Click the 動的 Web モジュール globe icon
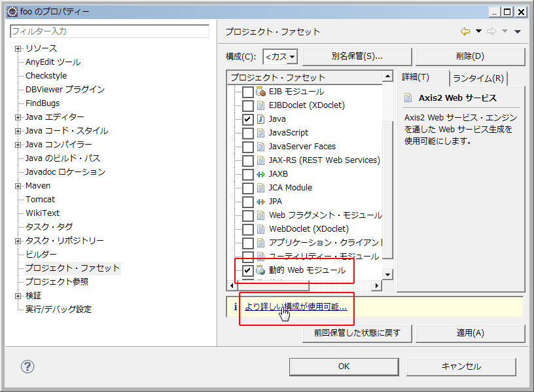 (260, 270)
